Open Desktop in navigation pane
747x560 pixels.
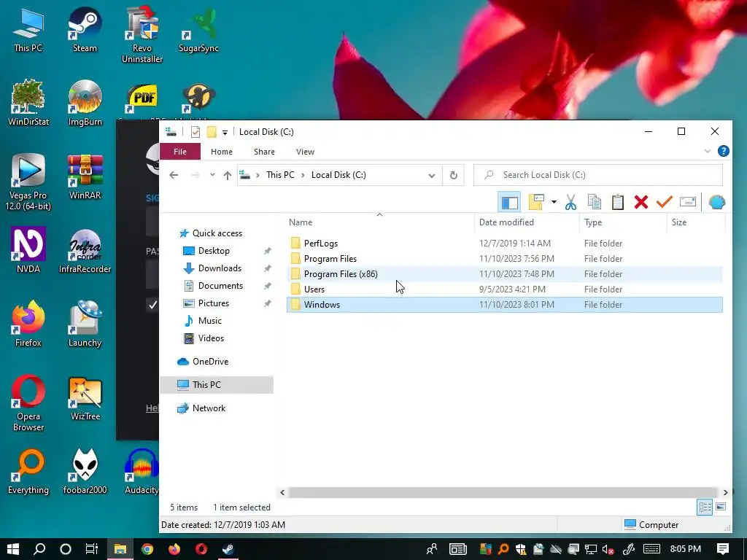(214, 251)
